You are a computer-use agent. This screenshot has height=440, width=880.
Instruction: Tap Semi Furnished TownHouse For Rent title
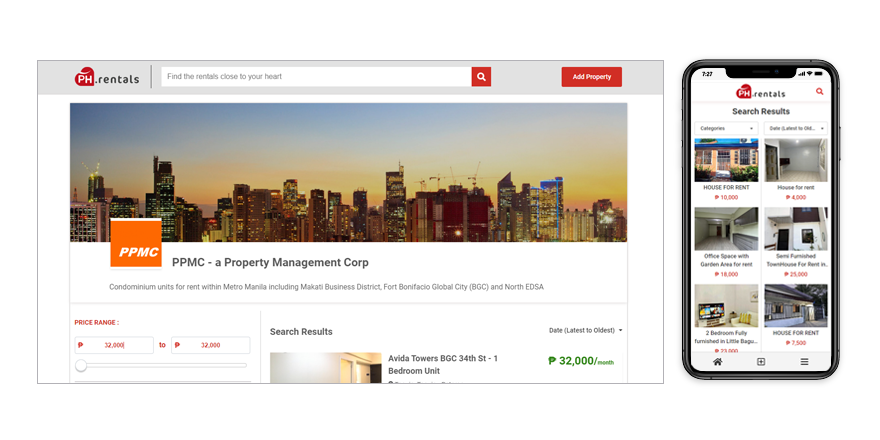pos(795,260)
